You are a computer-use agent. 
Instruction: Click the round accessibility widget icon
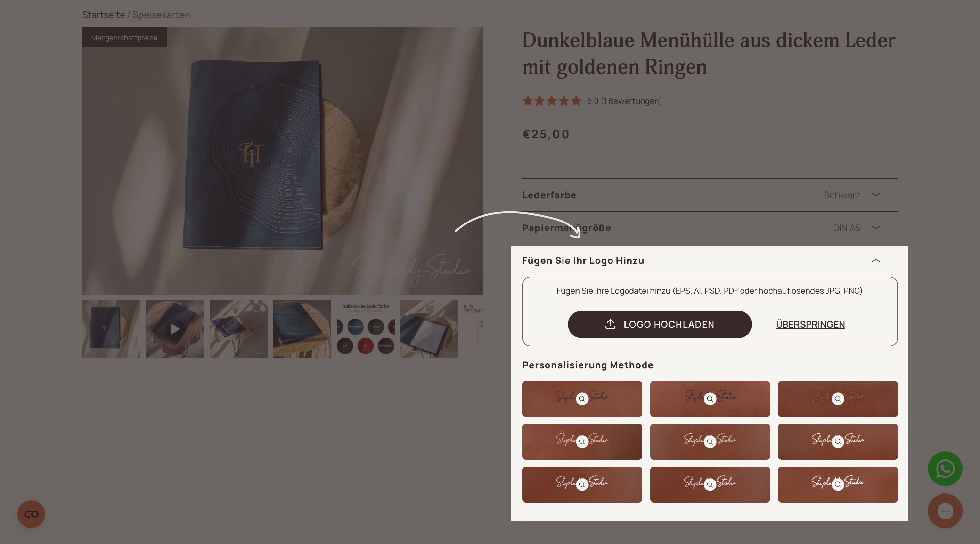(31, 514)
